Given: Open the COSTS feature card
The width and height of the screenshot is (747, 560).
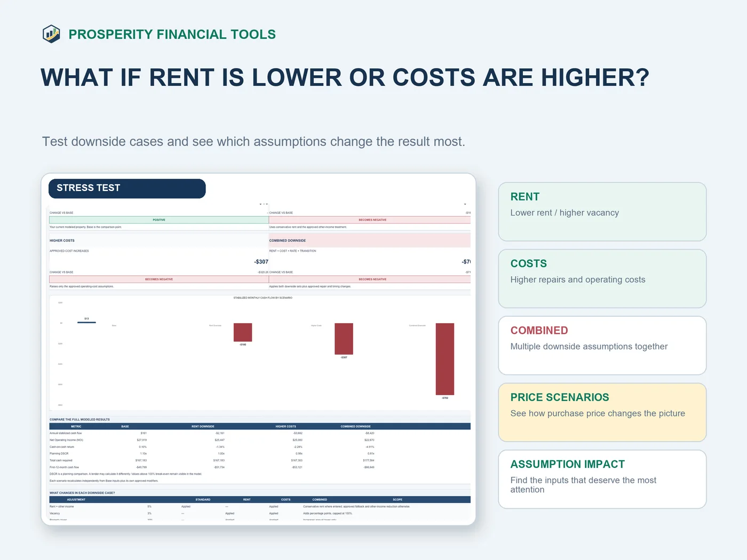Looking at the screenshot, I should [602, 278].
